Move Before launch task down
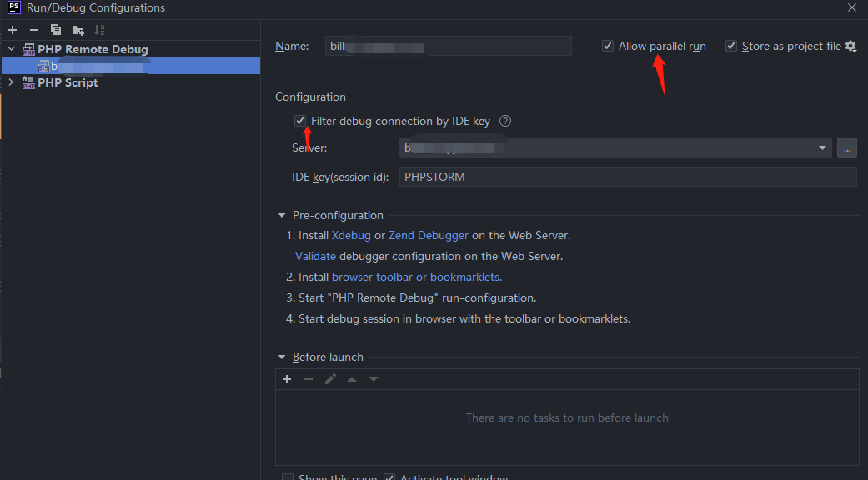 pos(373,379)
